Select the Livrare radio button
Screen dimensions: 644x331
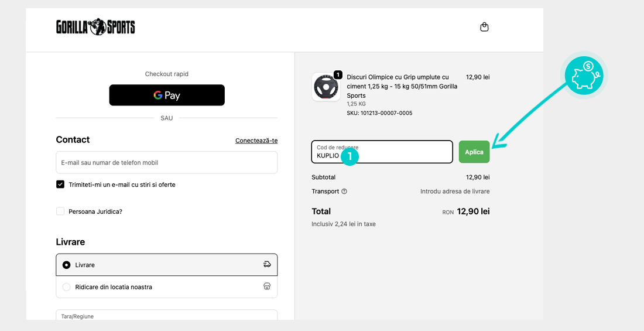click(66, 265)
